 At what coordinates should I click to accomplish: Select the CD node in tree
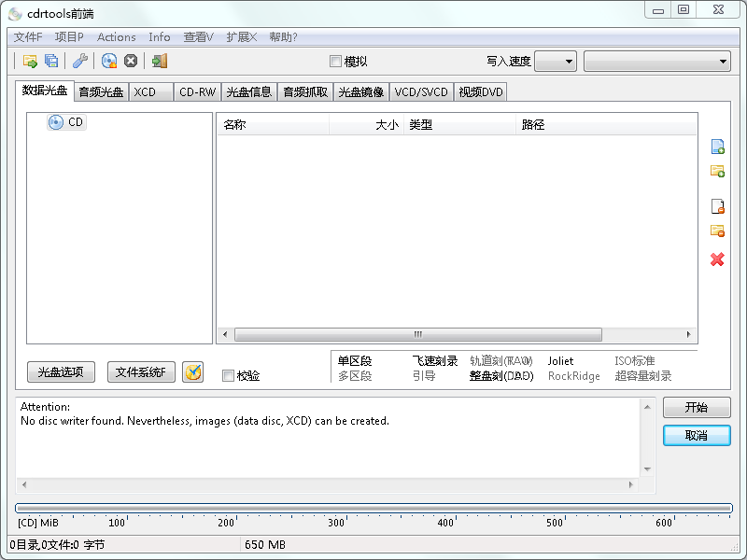75,122
